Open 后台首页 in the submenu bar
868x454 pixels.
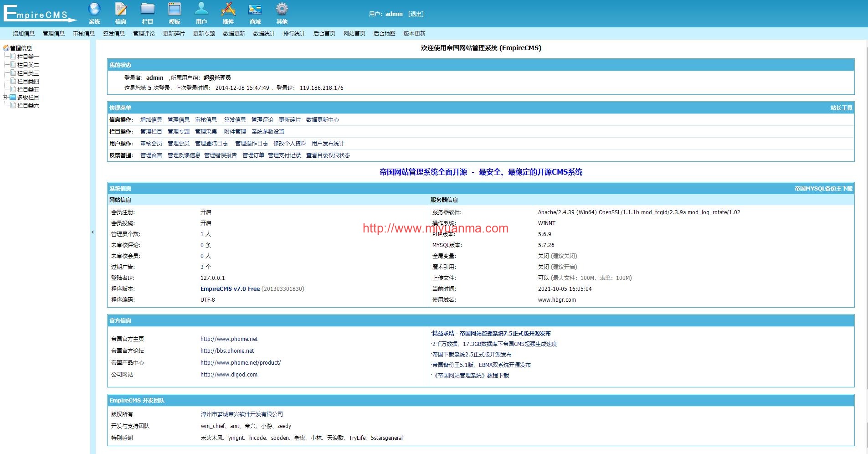tap(324, 34)
